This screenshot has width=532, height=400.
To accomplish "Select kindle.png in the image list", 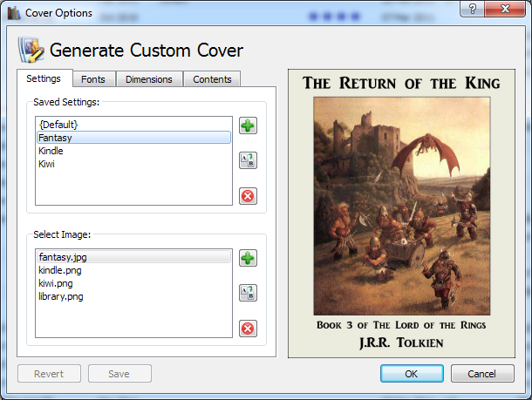I will coord(133,270).
